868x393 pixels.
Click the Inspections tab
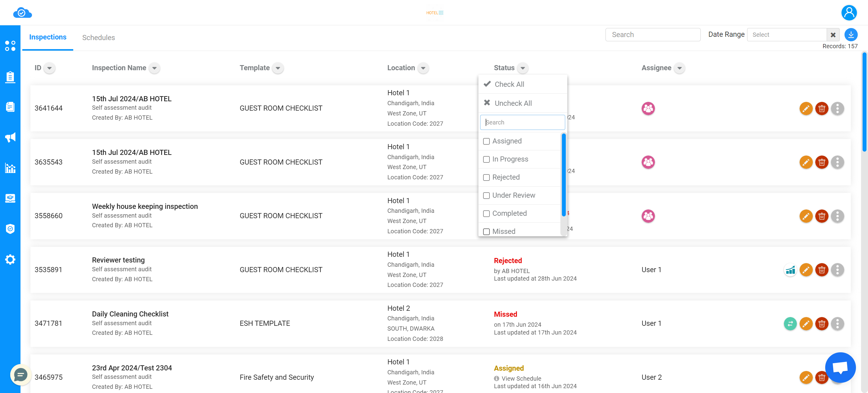pyautogui.click(x=48, y=38)
